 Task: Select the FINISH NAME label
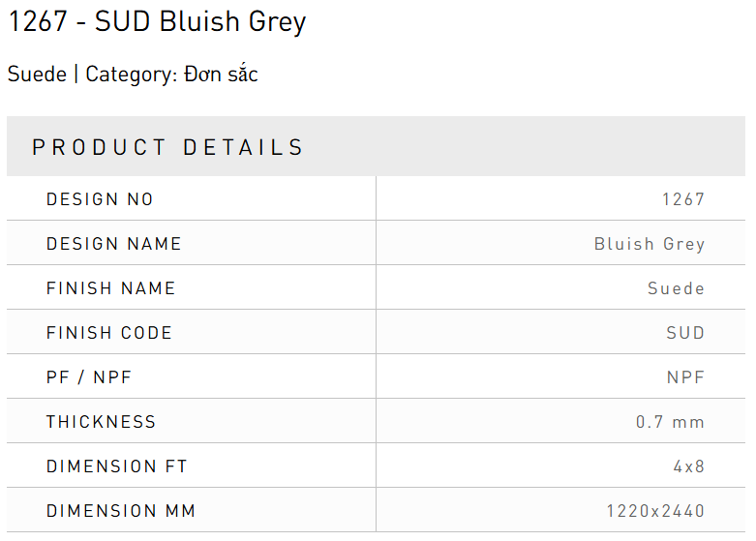pyautogui.click(x=111, y=288)
